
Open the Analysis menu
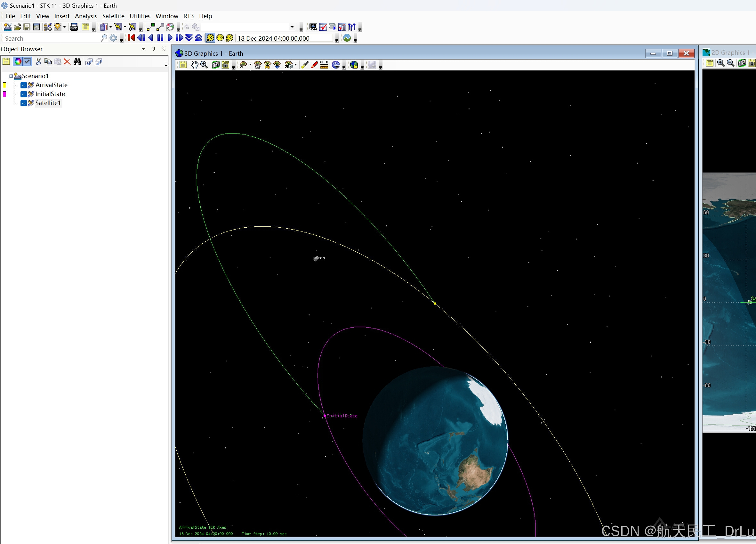(86, 16)
